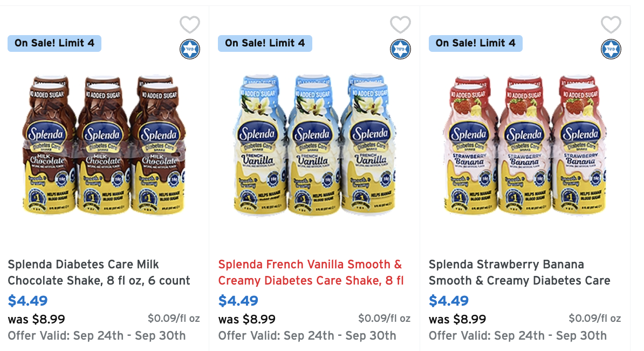Favorite the Milk Chocolate Shake with heart icon
644x351 pixels.
coord(190,25)
